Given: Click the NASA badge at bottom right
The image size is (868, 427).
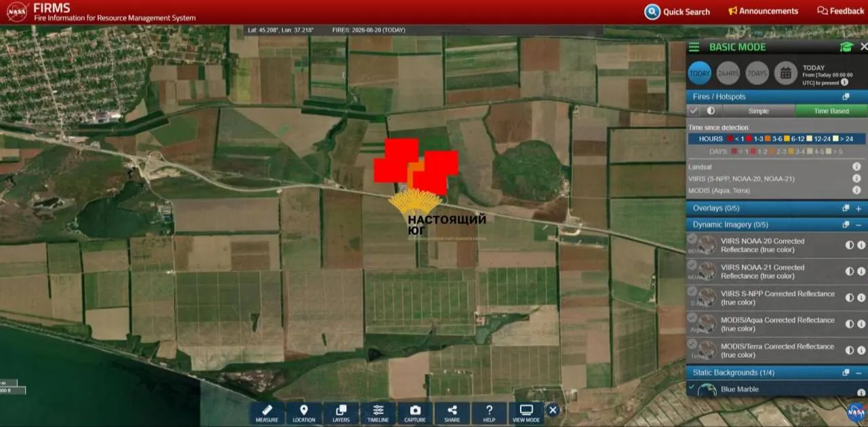Looking at the screenshot, I should pyautogui.click(x=856, y=412).
